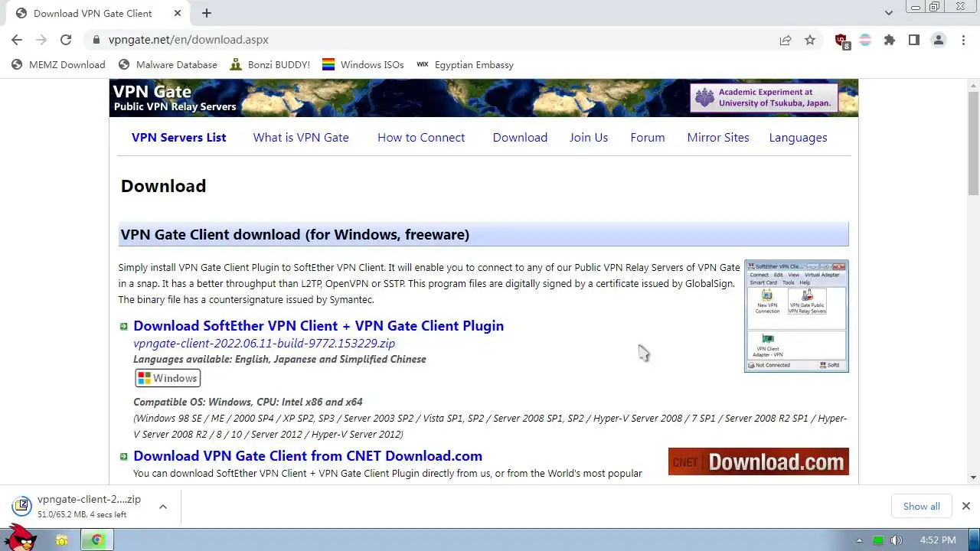The image size is (980, 551).
Task: Open Malware Database bookmark
Action: (x=168, y=65)
